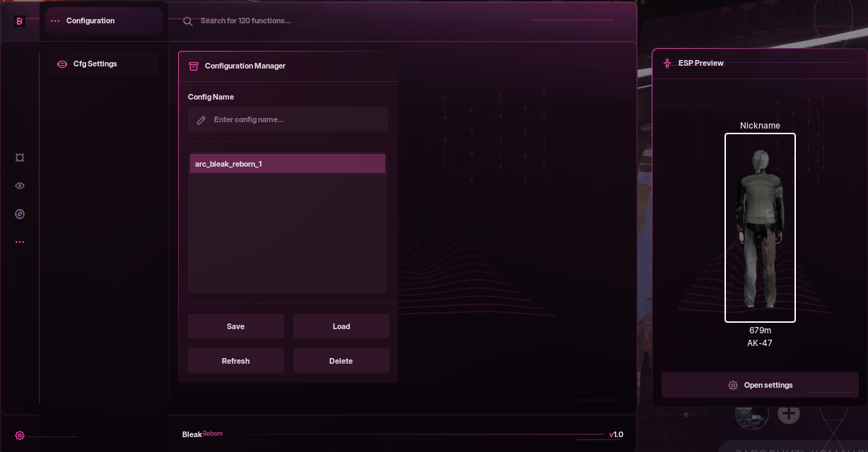
Task: Click Open settings in ESP Preview
Action: point(760,386)
